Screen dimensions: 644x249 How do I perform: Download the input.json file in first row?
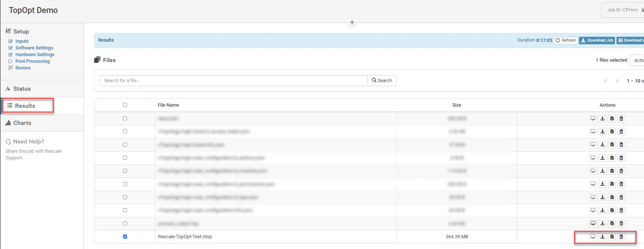click(602, 119)
